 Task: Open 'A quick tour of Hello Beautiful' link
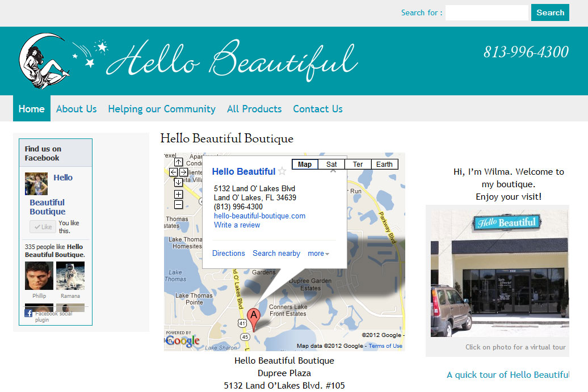(508, 375)
